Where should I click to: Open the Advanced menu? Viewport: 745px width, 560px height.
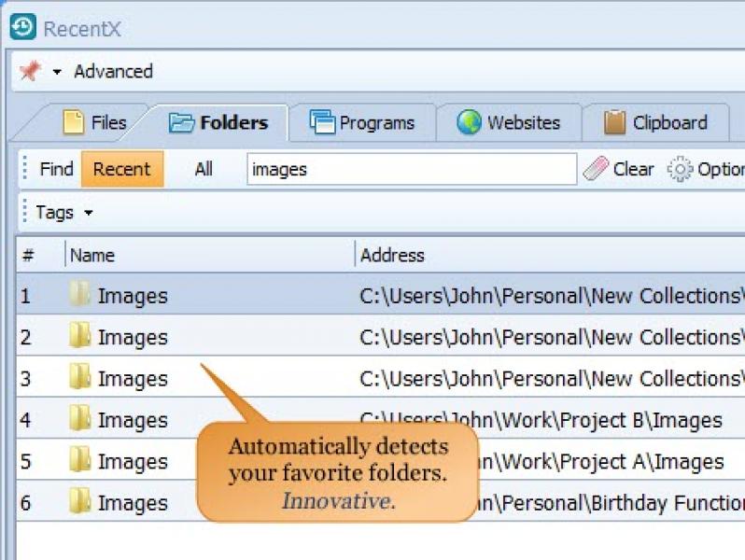coord(114,71)
